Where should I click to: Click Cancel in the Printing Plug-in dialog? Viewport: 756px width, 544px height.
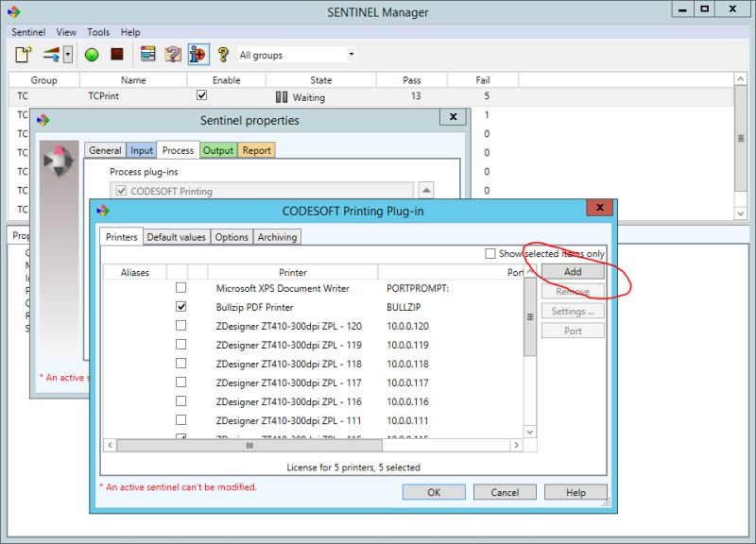pyautogui.click(x=505, y=492)
